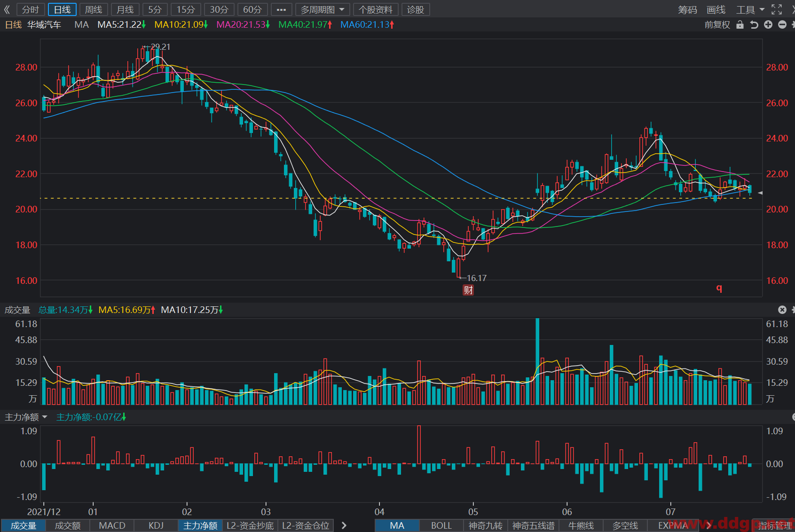Expand the 工具 tools dropdown
795x532 pixels.
pyautogui.click(x=750, y=9)
